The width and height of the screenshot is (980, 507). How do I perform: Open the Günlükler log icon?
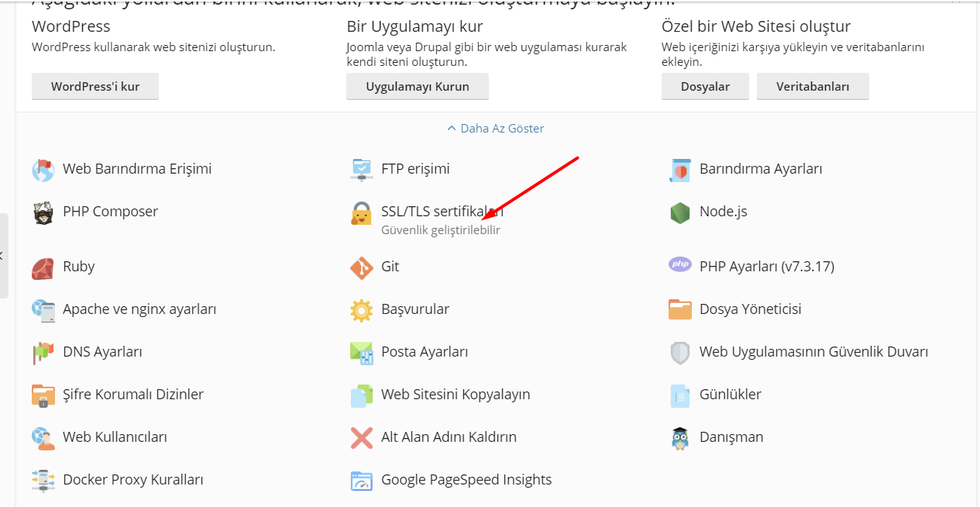[679, 395]
